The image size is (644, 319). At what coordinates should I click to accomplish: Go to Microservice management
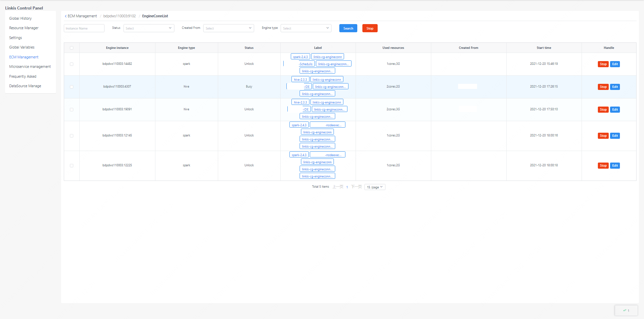[x=30, y=67]
